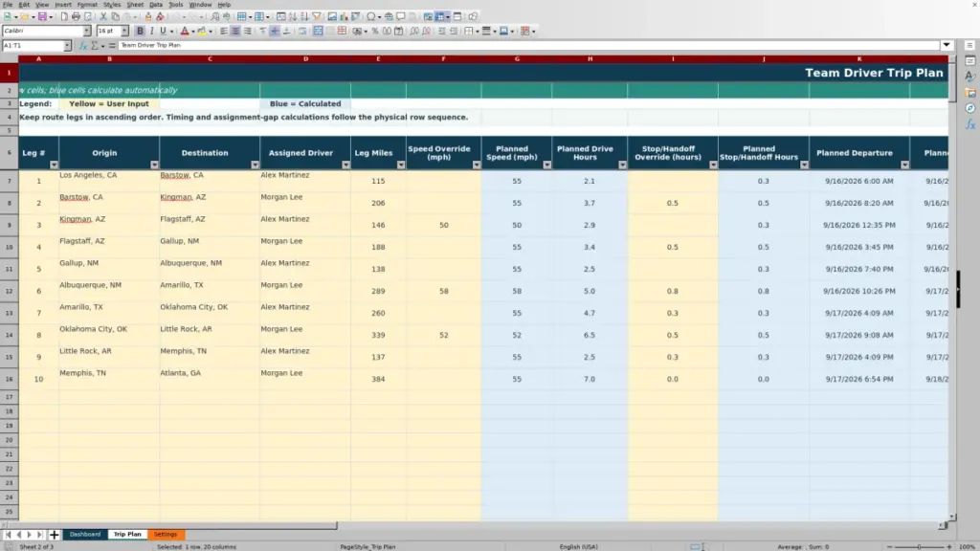Click the Align Left icon
The image size is (980, 551).
tap(224, 32)
